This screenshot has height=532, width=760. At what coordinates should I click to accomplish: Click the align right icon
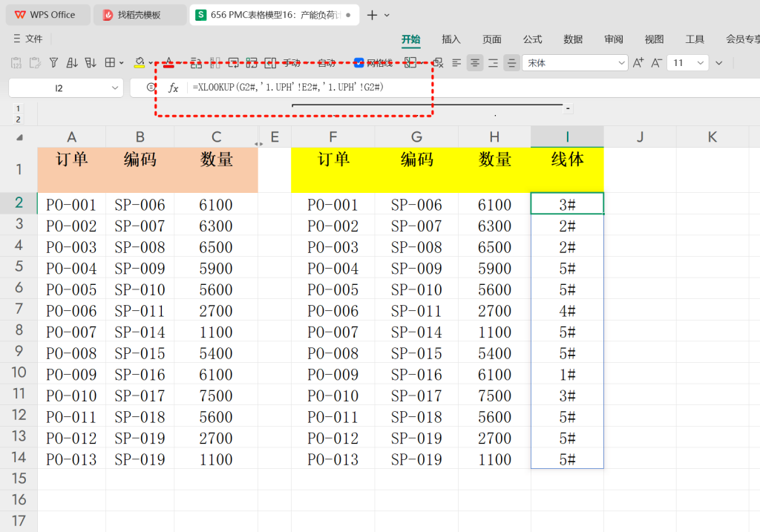point(493,62)
